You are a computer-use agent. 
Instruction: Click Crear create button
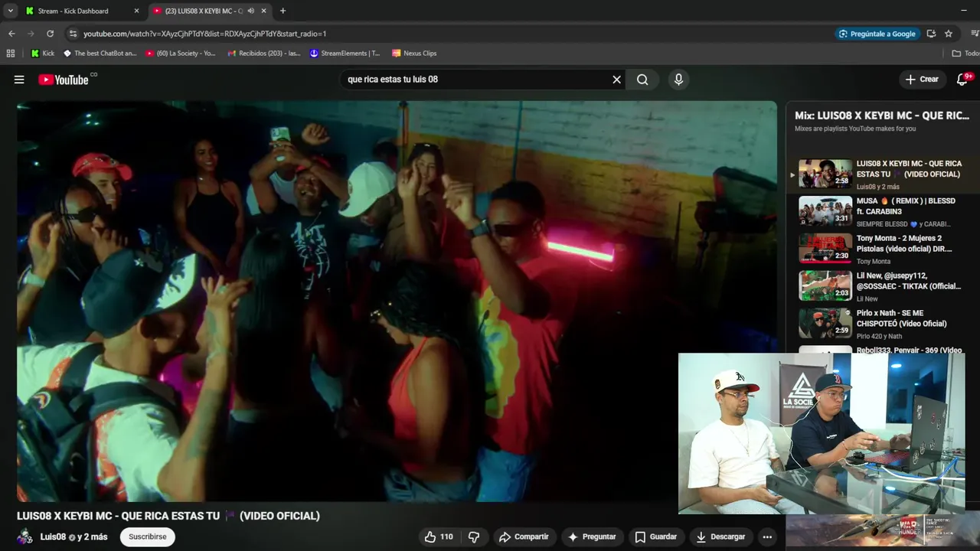pyautogui.click(x=922, y=80)
